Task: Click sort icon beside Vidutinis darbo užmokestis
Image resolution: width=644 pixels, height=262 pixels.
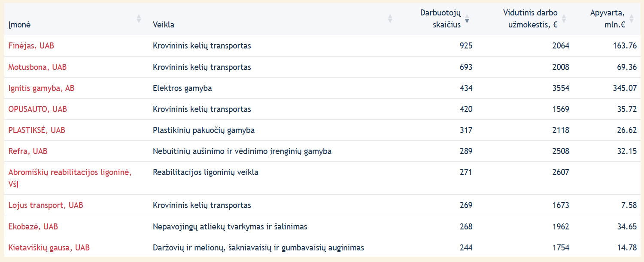Action: tap(564, 18)
